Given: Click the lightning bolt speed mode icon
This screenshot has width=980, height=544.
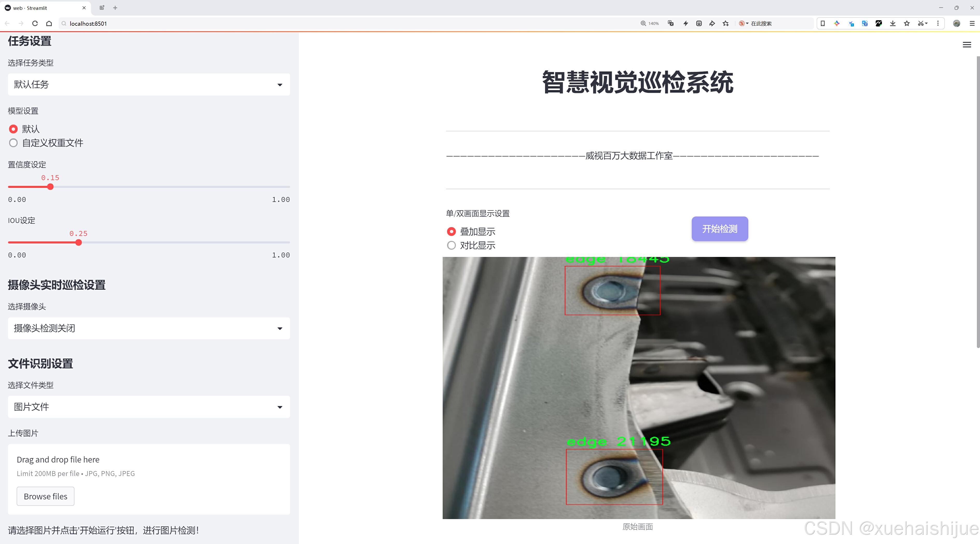Looking at the screenshot, I should [x=686, y=24].
